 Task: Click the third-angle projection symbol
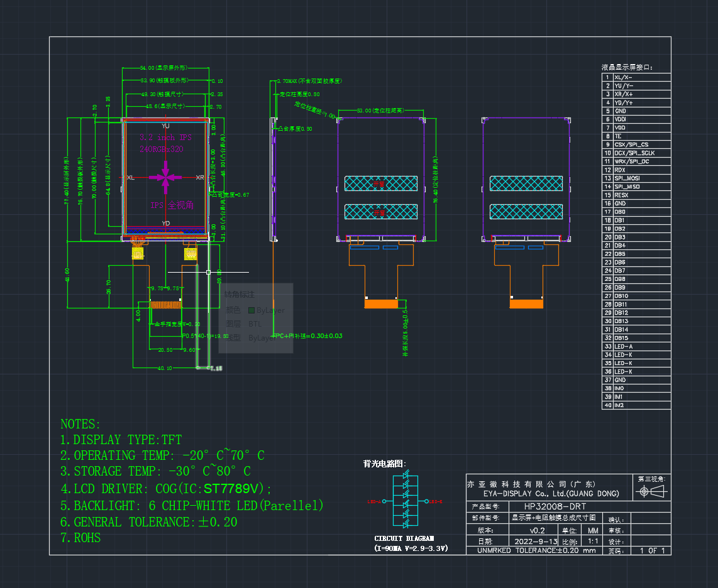651,491
